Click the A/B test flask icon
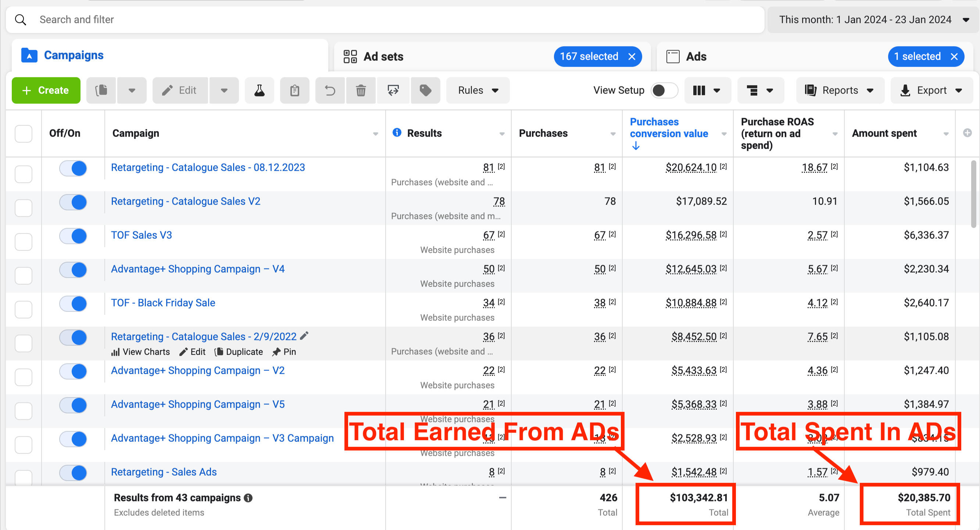980x530 pixels. pos(259,90)
